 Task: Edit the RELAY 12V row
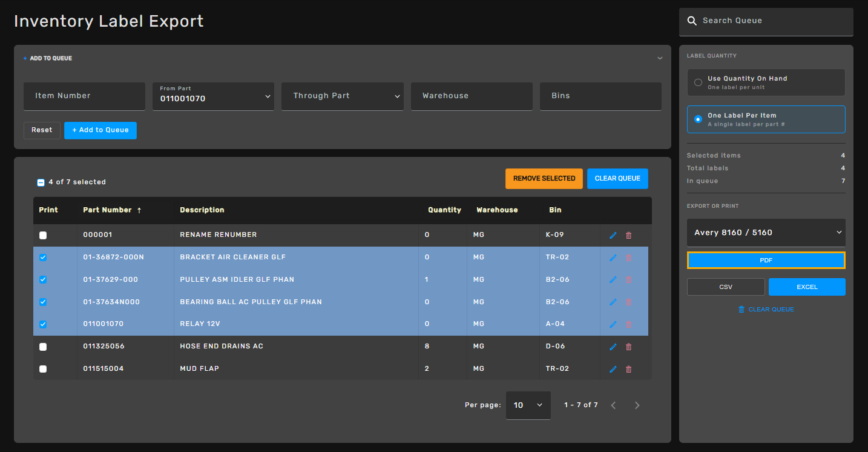(x=613, y=324)
